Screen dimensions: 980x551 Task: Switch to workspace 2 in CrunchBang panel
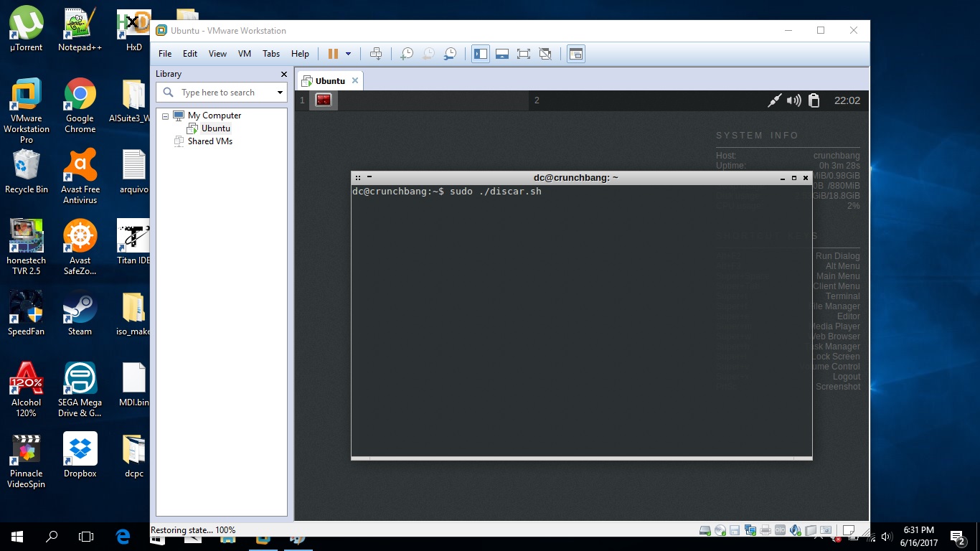[x=537, y=100]
